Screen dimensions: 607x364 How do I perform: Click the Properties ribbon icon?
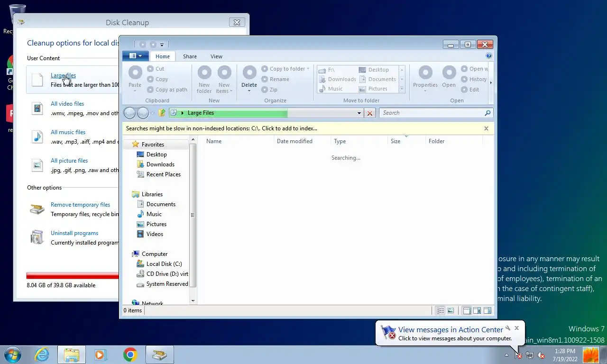coord(425,73)
